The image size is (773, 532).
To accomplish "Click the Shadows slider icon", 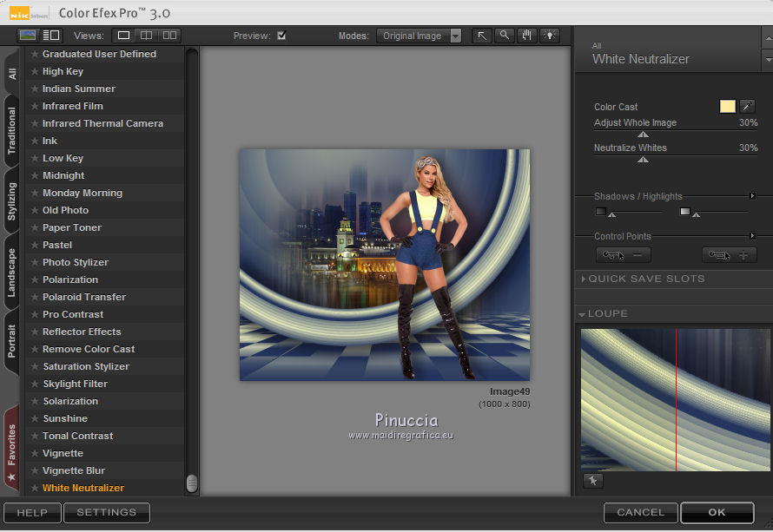I will 600,211.
